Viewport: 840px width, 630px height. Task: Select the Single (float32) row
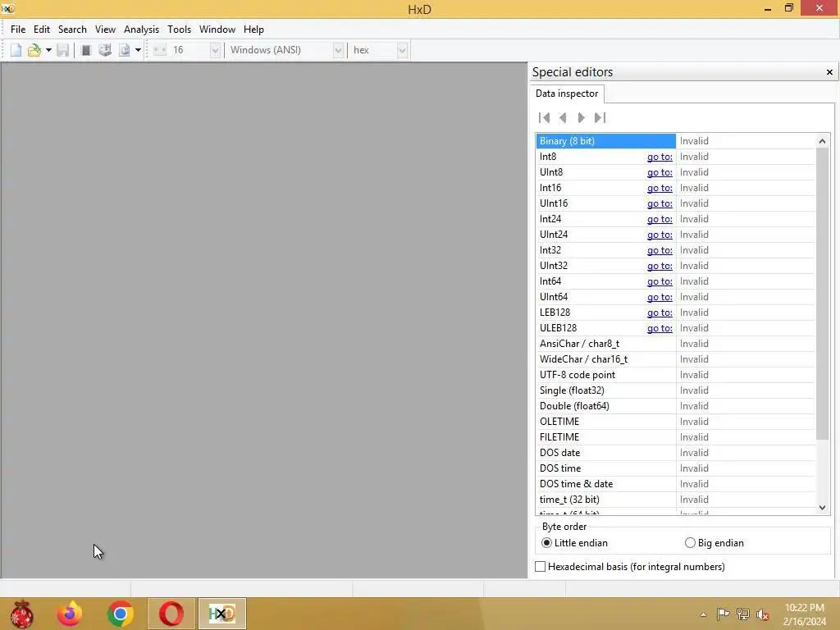click(675, 390)
